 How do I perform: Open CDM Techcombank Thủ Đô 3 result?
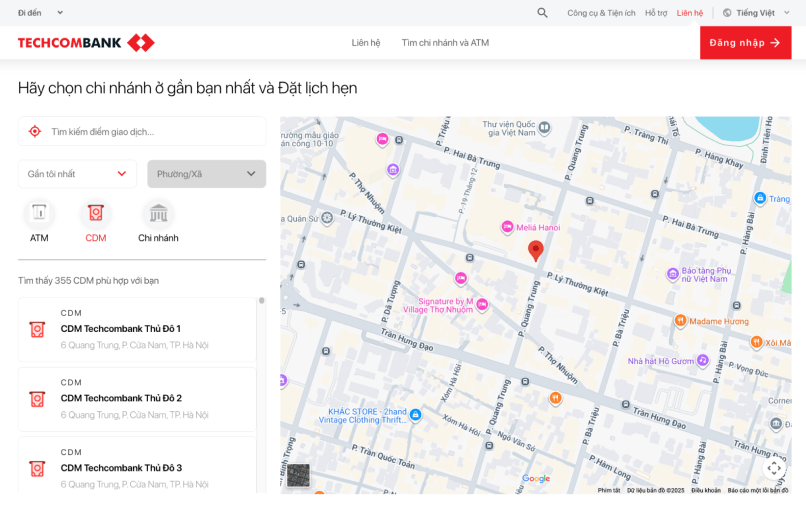pyautogui.click(x=137, y=465)
